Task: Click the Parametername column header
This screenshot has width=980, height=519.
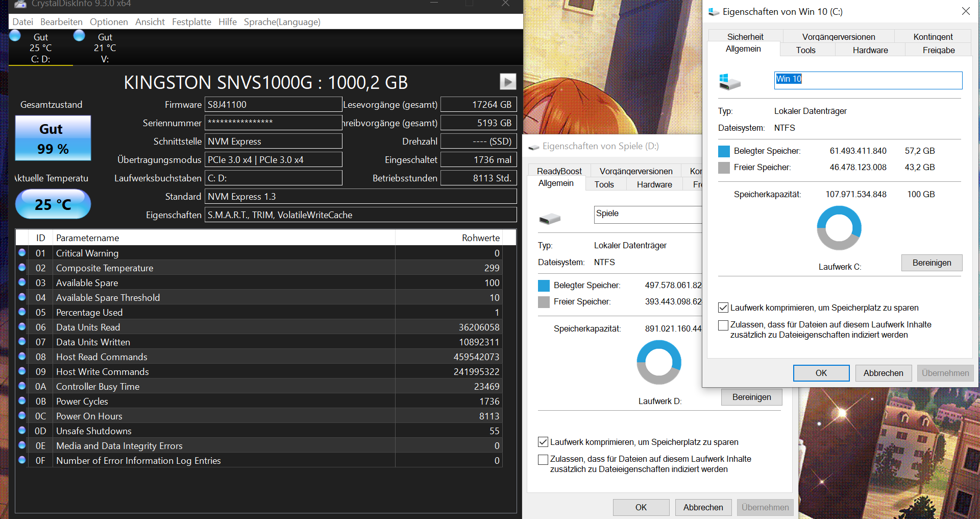Action: [x=224, y=238]
